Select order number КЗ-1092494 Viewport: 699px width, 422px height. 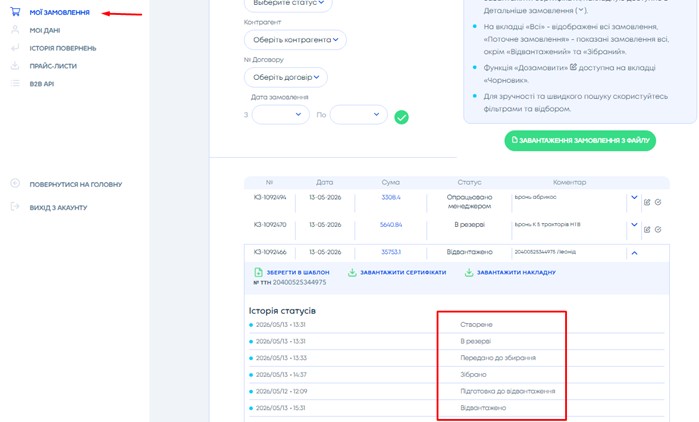pyautogui.click(x=270, y=197)
